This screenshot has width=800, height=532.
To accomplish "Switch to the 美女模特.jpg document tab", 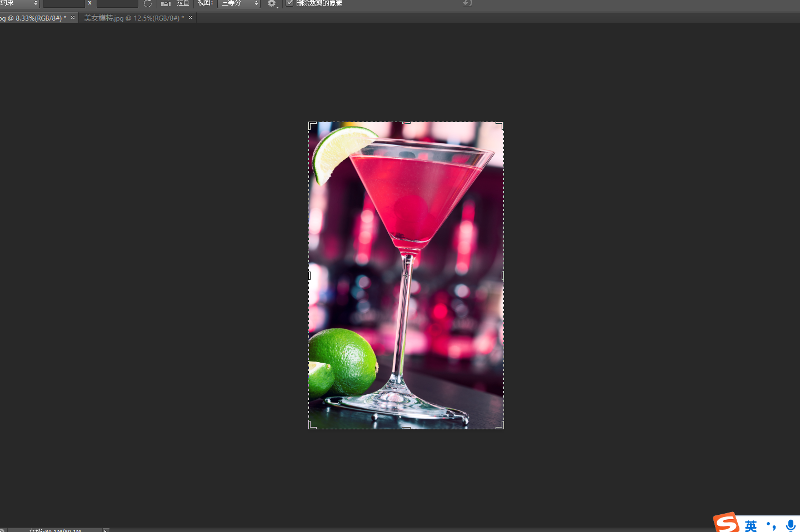I will 132,18.
